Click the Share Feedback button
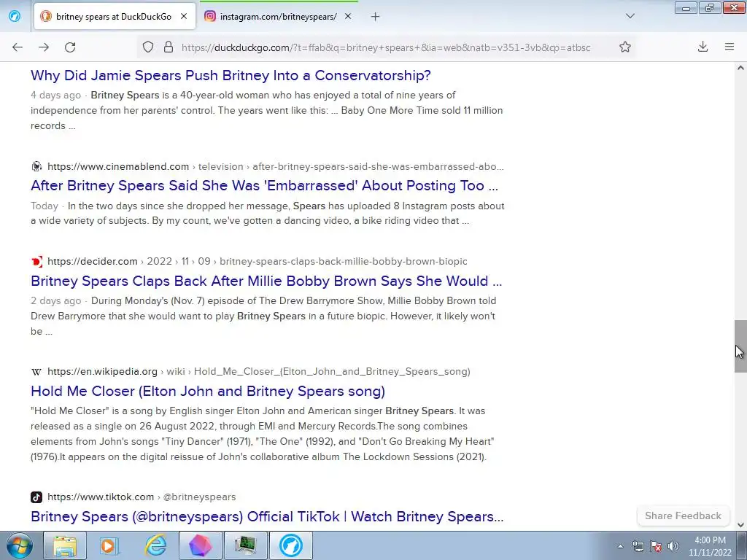 683,516
